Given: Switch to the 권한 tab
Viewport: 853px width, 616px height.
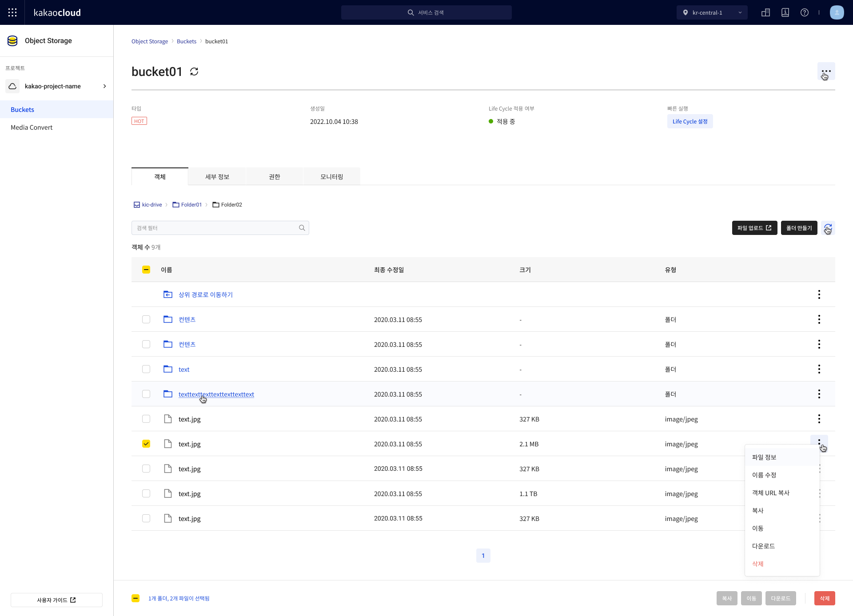Looking at the screenshot, I should [275, 177].
